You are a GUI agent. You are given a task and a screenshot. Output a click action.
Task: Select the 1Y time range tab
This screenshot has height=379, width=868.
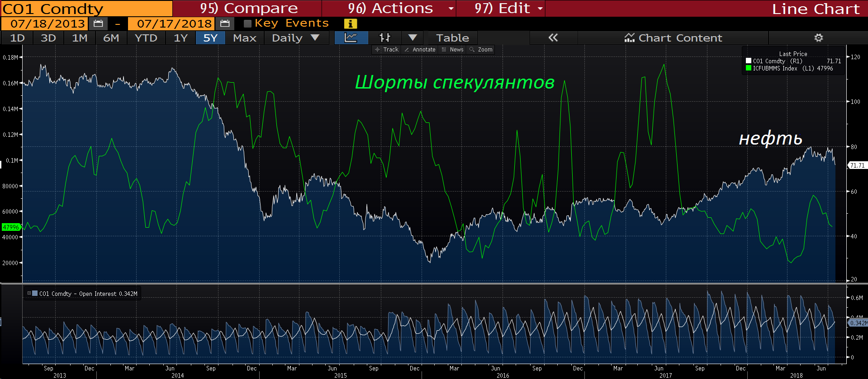(x=180, y=38)
